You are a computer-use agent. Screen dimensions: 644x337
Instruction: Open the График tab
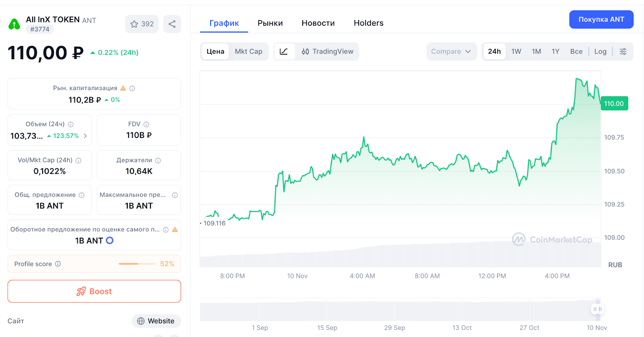(x=224, y=23)
